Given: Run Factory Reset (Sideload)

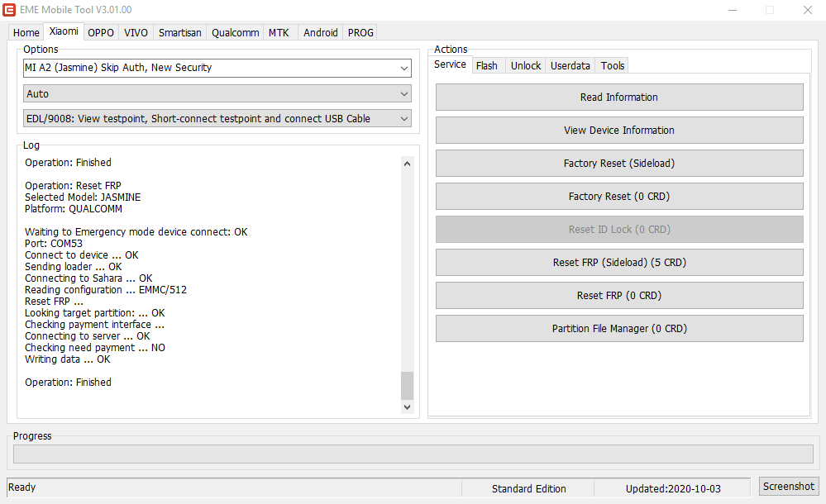Looking at the screenshot, I should pos(619,164).
